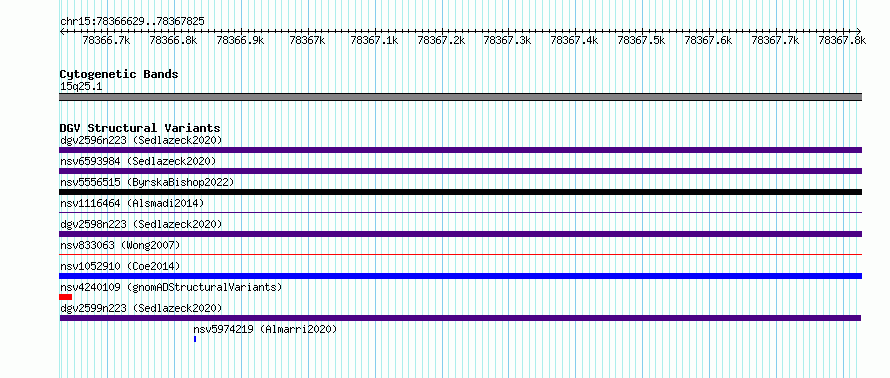Open nsv4240109 (gnomADStructuralVariants) variant label
Screen dimensions: 890x378
tap(171, 287)
